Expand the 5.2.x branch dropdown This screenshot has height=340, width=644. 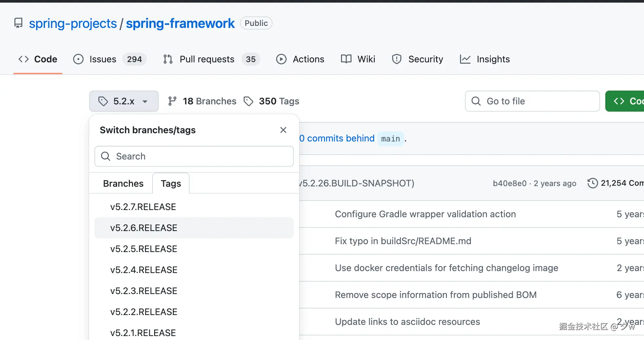coord(124,101)
